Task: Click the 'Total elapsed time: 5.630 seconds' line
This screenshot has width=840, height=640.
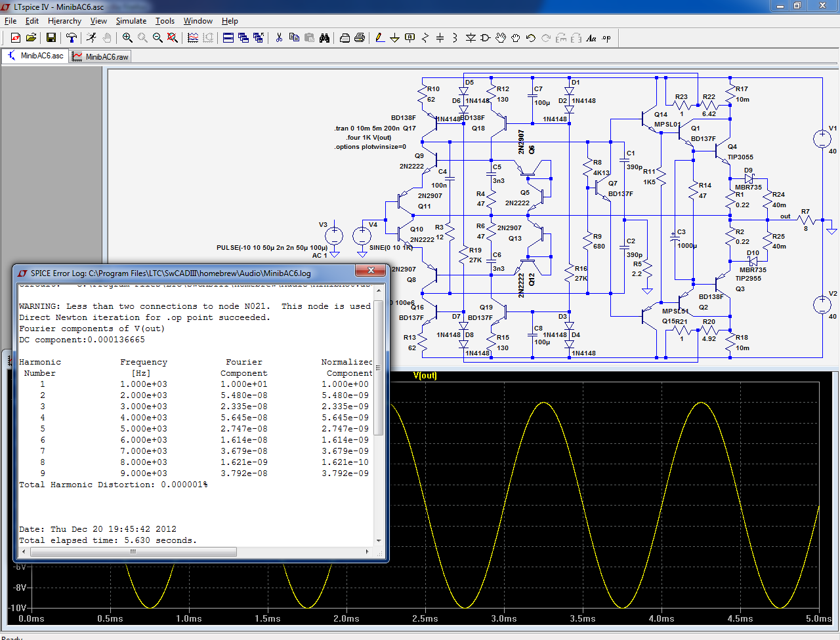Action: click(108, 540)
